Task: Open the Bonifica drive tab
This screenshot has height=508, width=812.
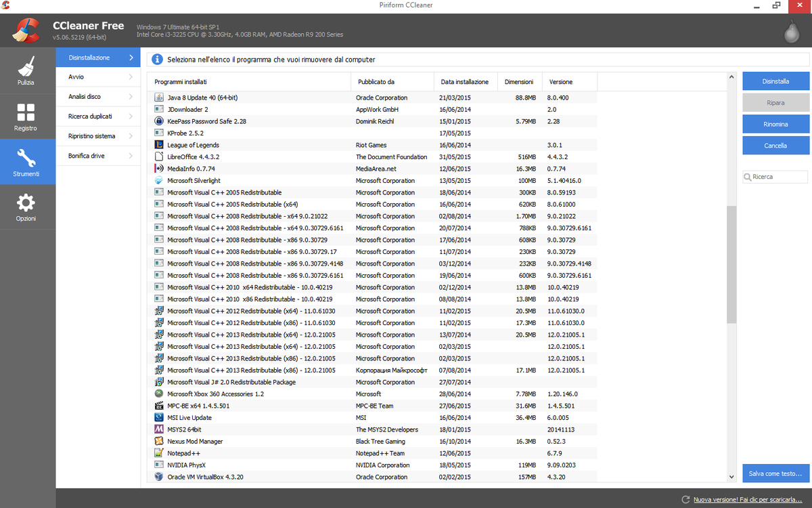Action: tap(98, 156)
